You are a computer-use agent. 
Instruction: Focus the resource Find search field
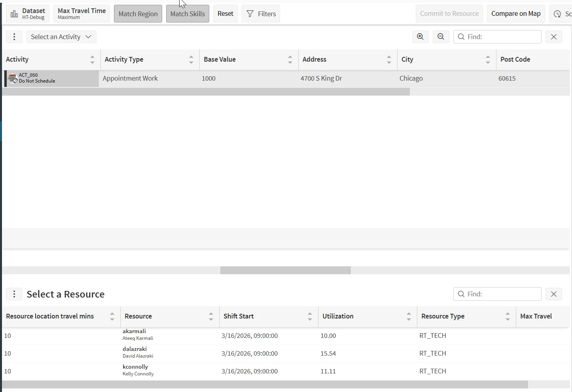[x=497, y=294]
